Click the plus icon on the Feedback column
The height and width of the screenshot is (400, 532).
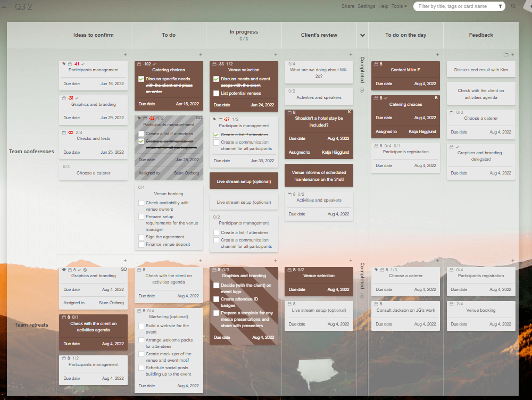pyautogui.click(x=512, y=54)
